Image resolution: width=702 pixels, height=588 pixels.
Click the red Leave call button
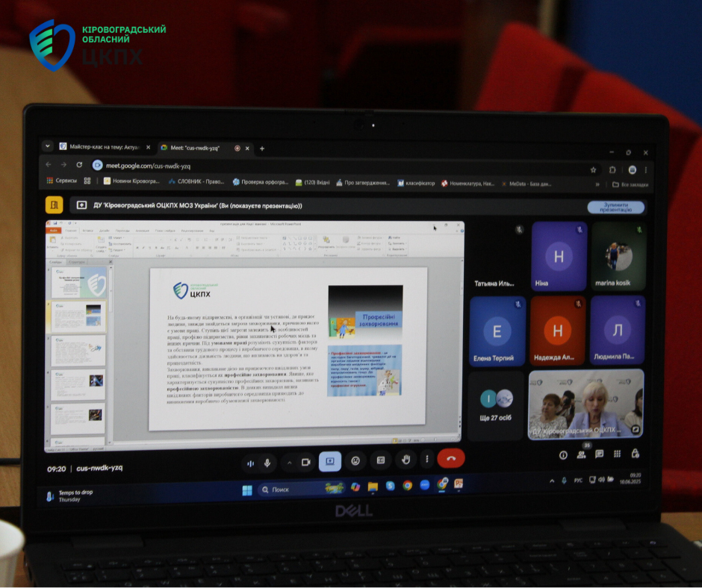coord(450,460)
